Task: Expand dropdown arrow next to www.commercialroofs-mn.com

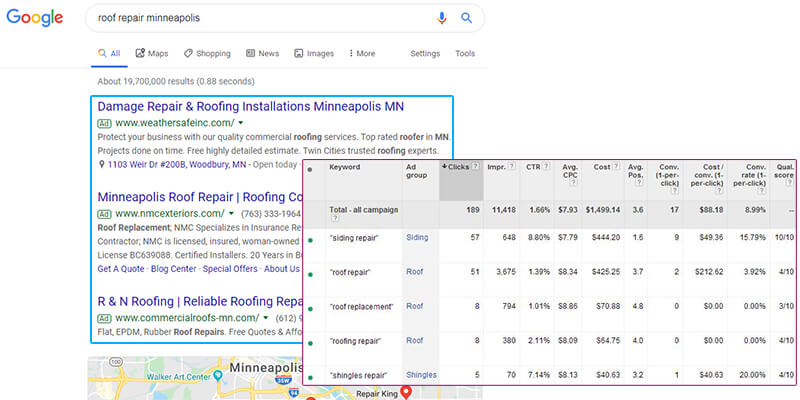Action: tap(265, 318)
